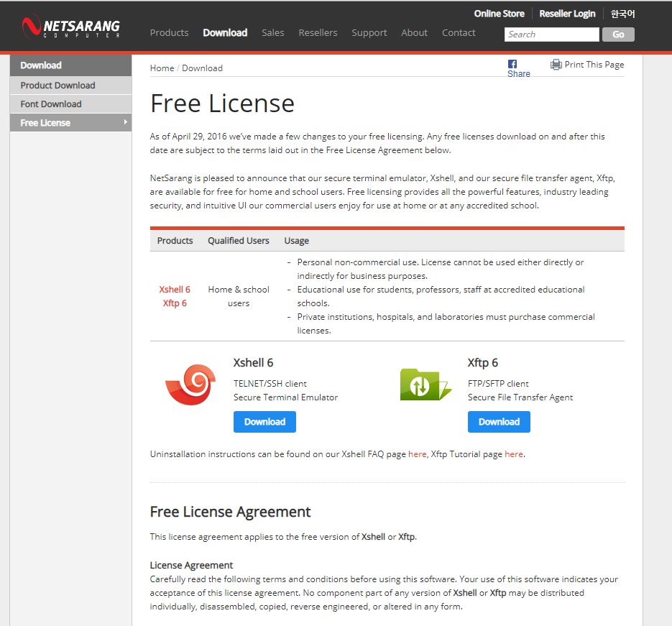Image resolution: width=672 pixels, height=626 pixels.
Task: Open the About menu
Action: 415,32
